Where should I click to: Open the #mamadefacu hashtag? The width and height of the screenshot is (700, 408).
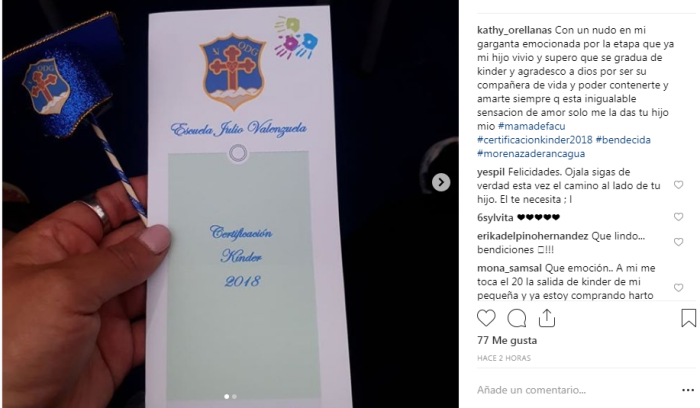(532, 126)
